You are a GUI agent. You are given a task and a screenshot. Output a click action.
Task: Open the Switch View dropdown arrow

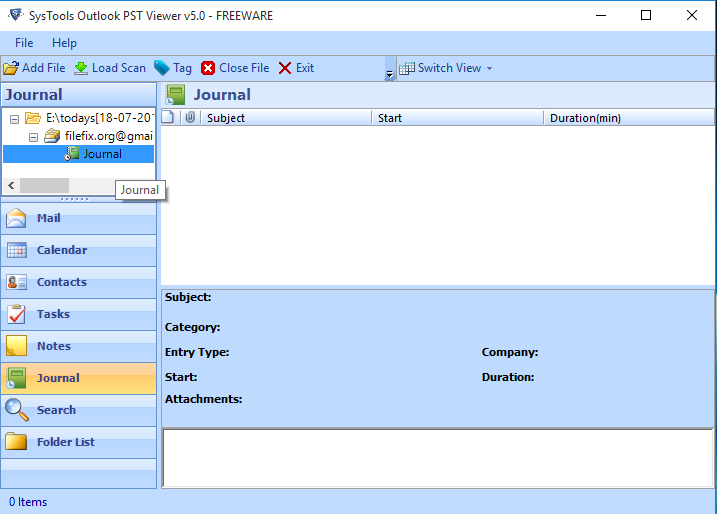tap(489, 69)
